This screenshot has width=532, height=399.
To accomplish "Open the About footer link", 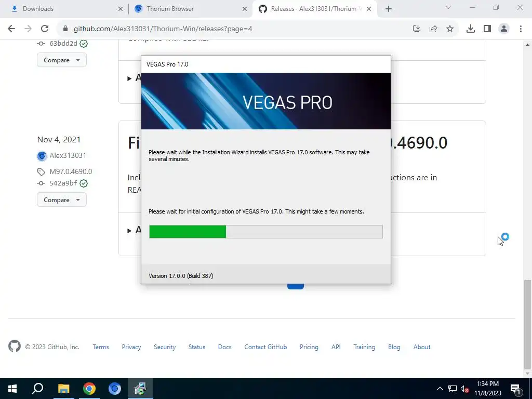I will [x=422, y=347].
